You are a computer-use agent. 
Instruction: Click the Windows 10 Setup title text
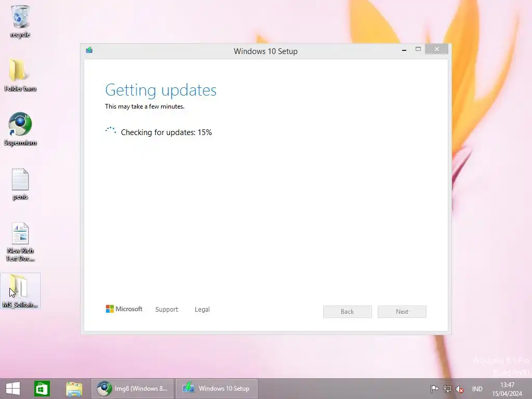pos(265,51)
